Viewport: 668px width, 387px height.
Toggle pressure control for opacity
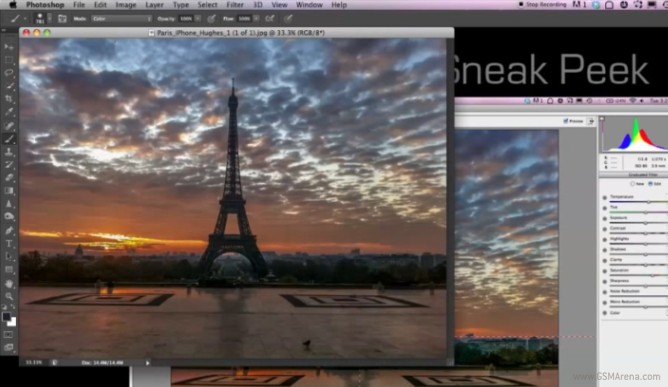[x=211, y=19]
